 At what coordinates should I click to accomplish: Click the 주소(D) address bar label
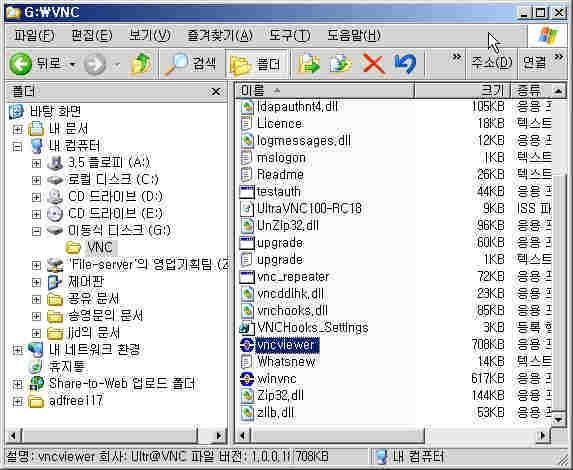[x=491, y=64]
